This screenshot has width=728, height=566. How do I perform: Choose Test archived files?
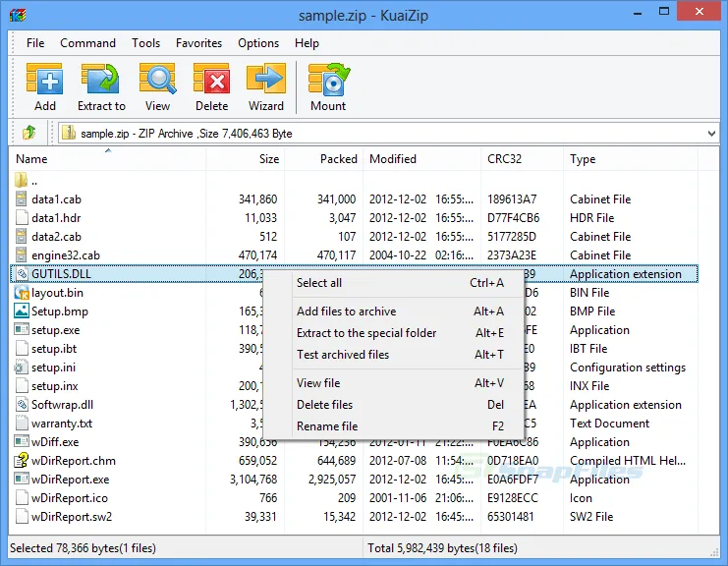(x=394, y=355)
